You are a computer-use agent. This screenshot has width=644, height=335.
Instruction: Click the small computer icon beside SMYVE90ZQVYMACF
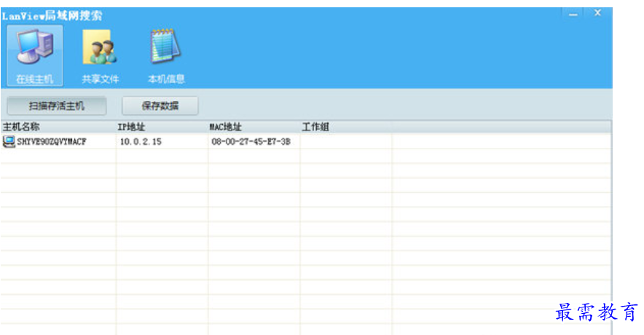[x=9, y=141]
